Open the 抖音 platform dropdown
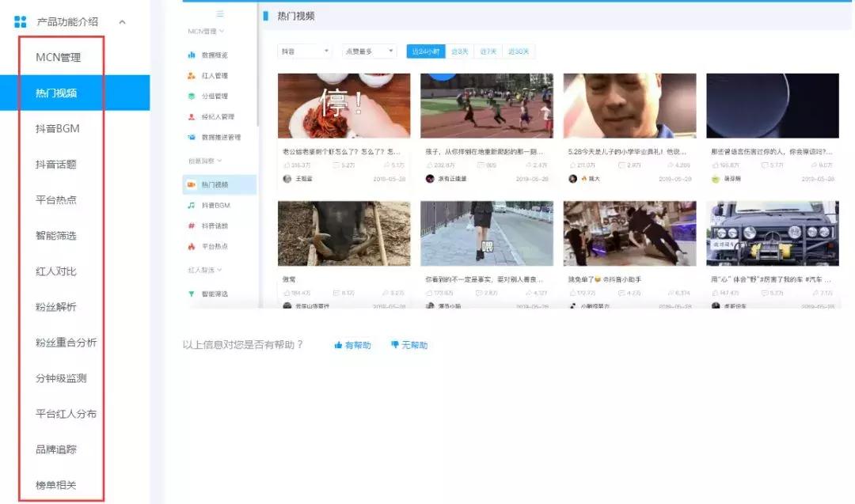 tap(305, 50)
